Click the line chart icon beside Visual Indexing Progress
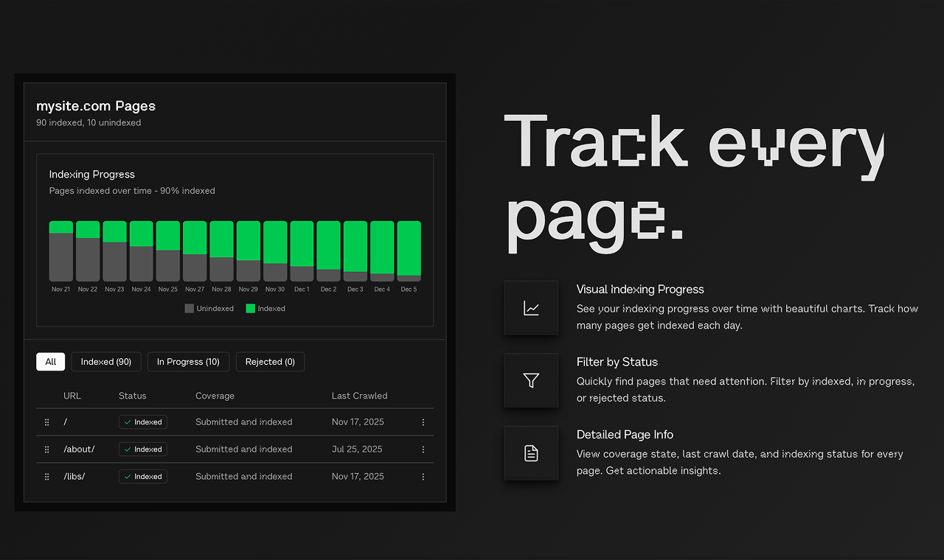Viewport: 944px width, 560px height. (x=531, y=307)
